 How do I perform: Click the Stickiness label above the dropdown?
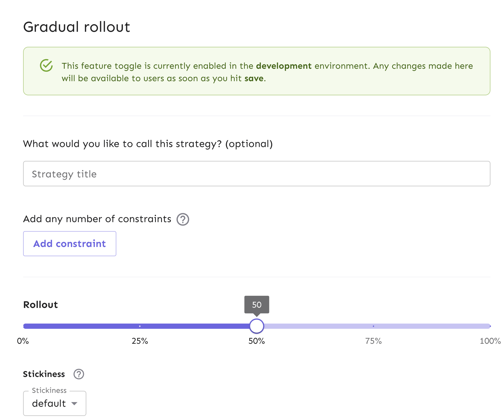pos(44,374)
